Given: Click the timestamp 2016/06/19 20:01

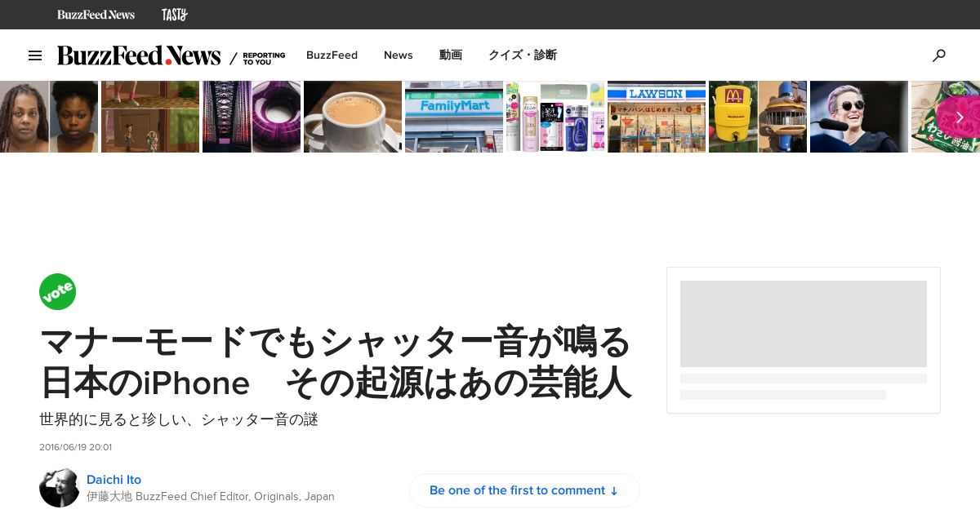Looking at the screenshot, I should coord(75,447).
